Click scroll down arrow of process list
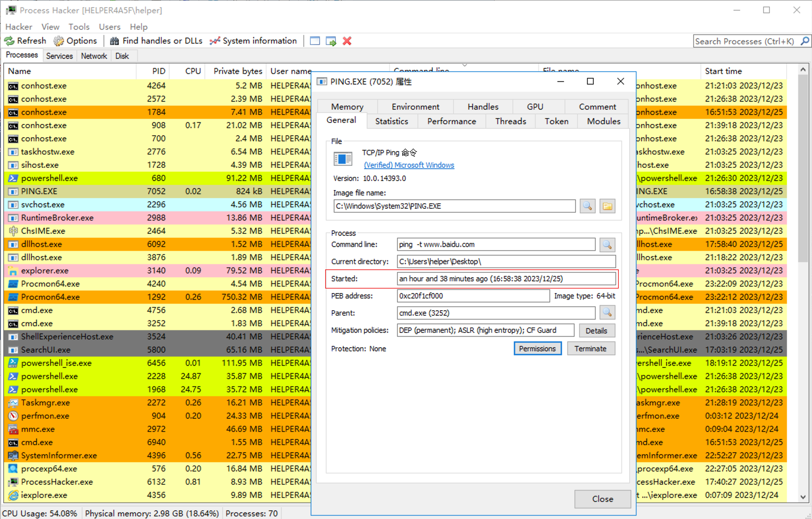Viewport: 812px width, 519px height. pos(803,497)
